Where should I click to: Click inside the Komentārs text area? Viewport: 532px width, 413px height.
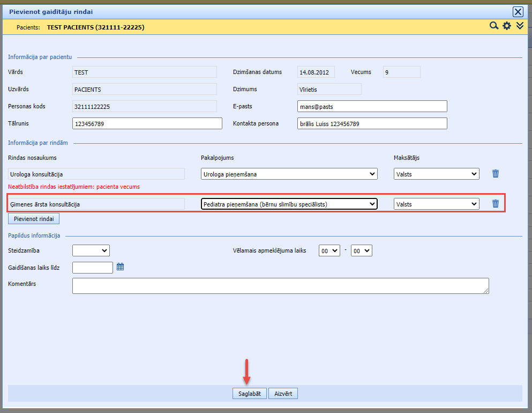(x=280, y=286)
